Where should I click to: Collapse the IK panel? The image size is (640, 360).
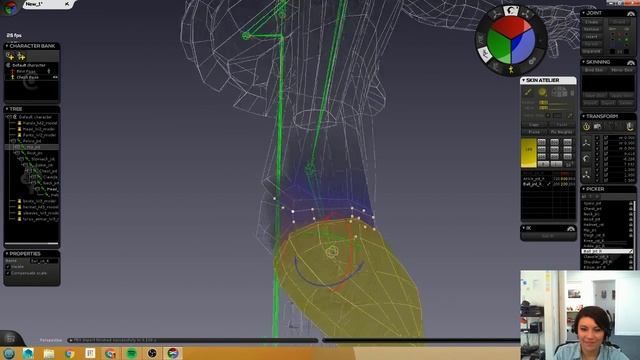[x=524, y=228]
